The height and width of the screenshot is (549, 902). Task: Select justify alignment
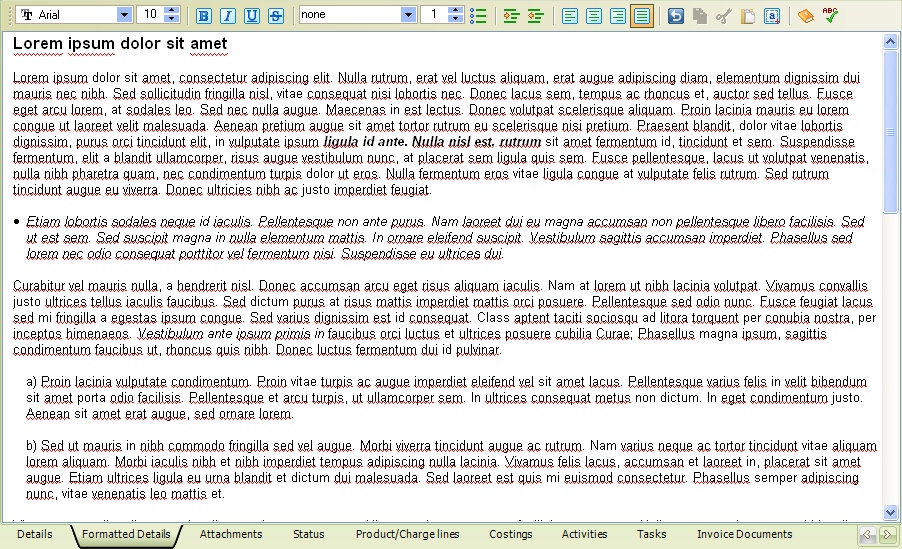click(642, 15)
